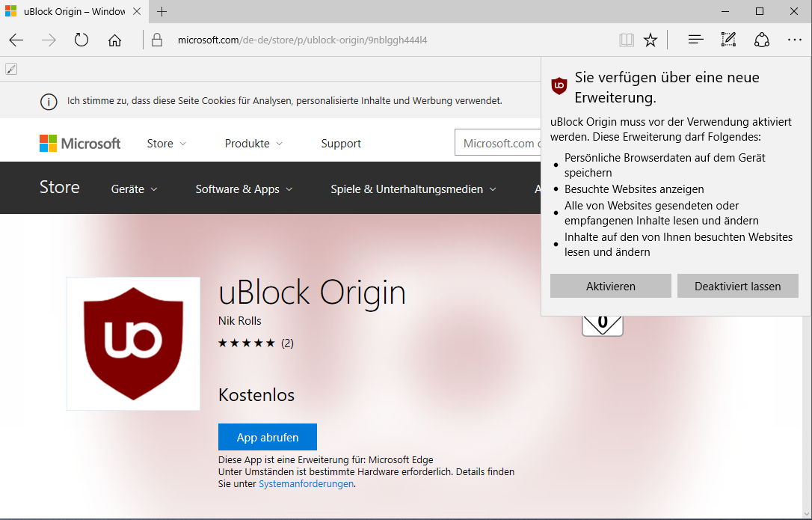
Task: Minimize the Edge window
Action: [x=725, y=11]
